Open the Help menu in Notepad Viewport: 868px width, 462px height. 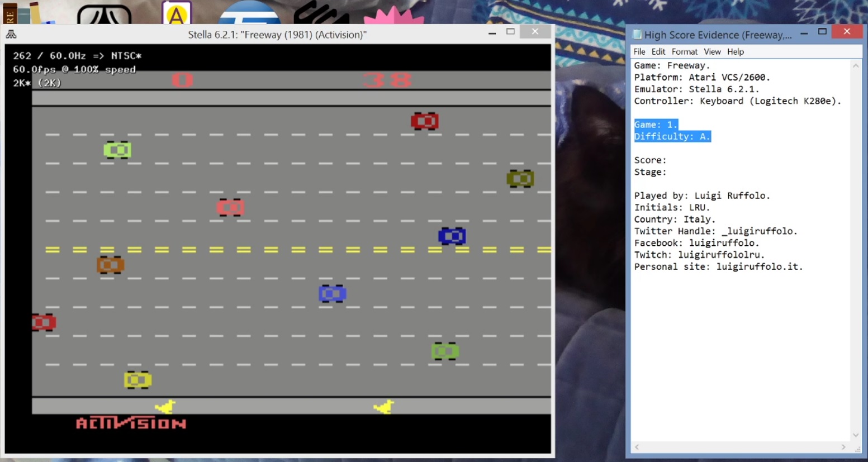point(736,51)
